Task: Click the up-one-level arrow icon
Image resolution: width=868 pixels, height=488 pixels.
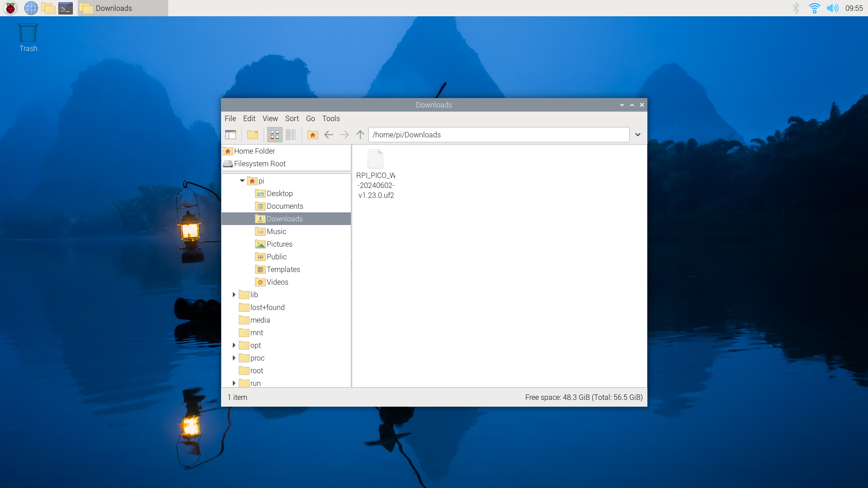Action: [360, 134]
